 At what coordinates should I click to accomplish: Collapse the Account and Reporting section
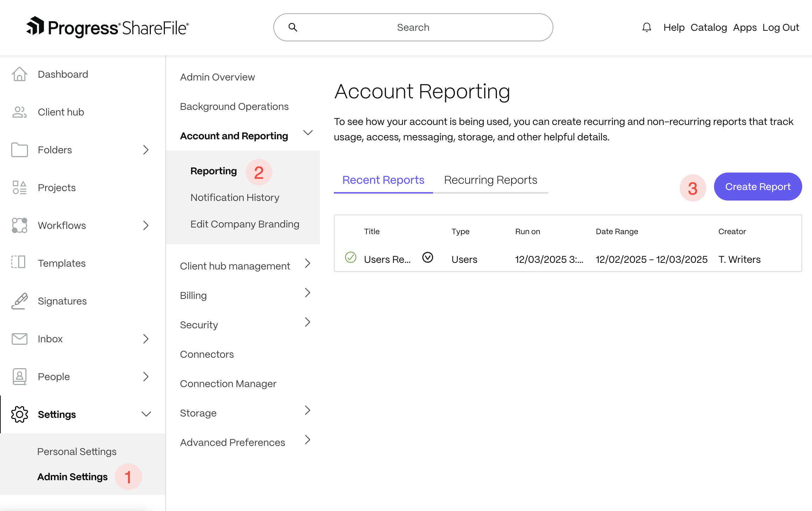[308, 133]
